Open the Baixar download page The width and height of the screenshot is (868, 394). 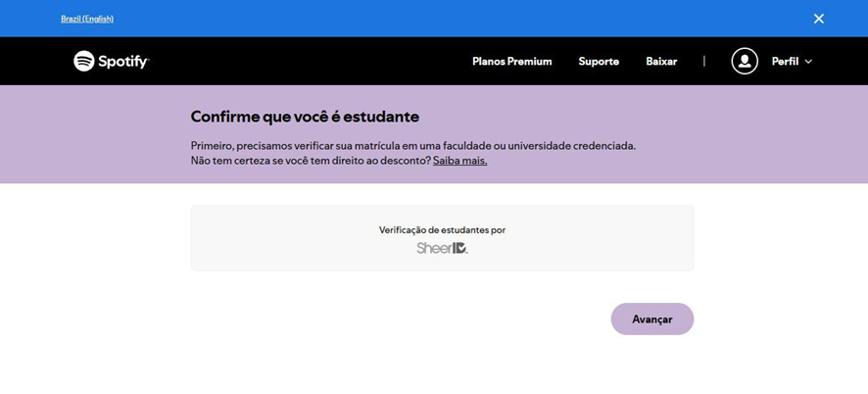(x=661, y=62)
